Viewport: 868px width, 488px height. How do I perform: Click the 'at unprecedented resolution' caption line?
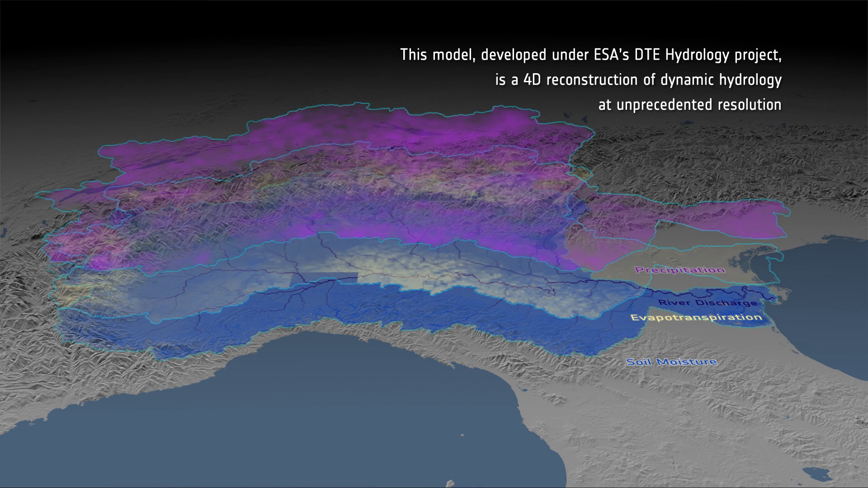tap(690, 105)
